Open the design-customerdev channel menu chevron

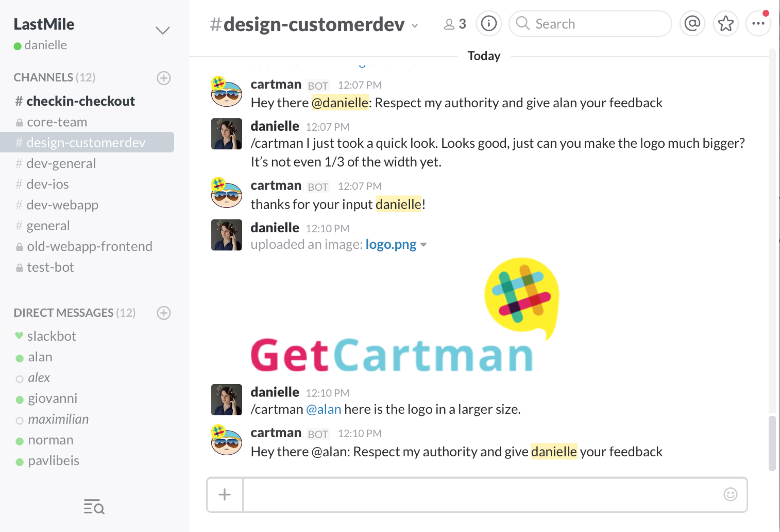click(x=415, y=26)
